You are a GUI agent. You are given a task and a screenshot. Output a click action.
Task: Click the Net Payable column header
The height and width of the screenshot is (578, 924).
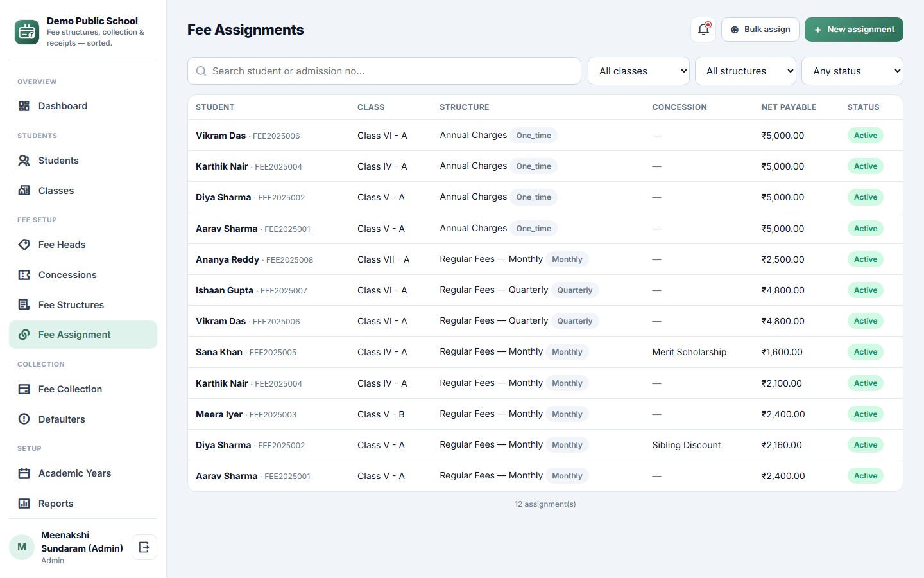click(789, 107)
